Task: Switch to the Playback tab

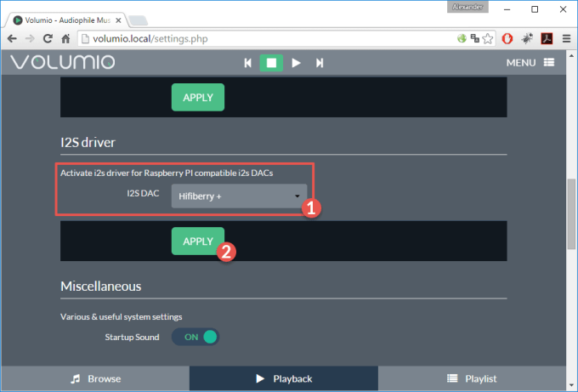Action: click(284, 378)
